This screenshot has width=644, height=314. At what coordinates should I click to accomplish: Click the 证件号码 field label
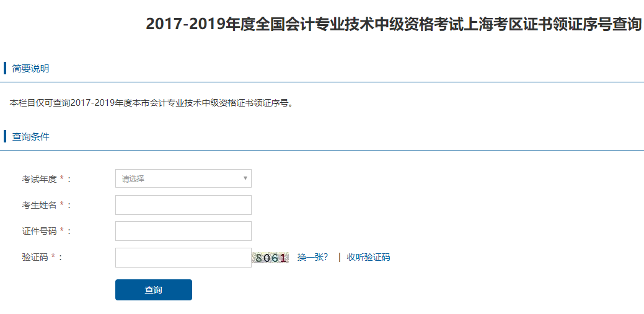[x=39, y=231]
